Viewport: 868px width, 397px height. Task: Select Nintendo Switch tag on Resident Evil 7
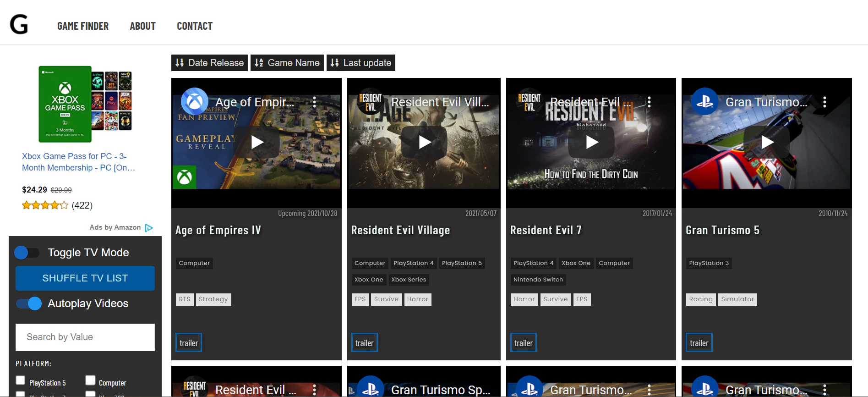(538, 280)
